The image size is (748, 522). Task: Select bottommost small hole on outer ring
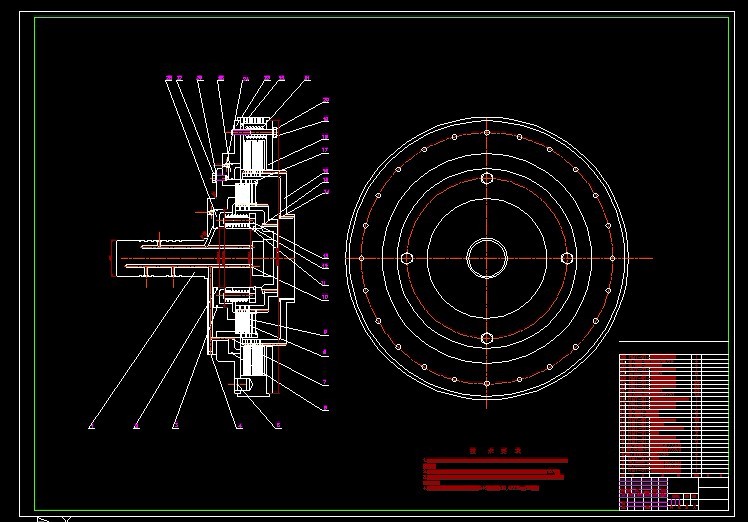tap(487, 384)
